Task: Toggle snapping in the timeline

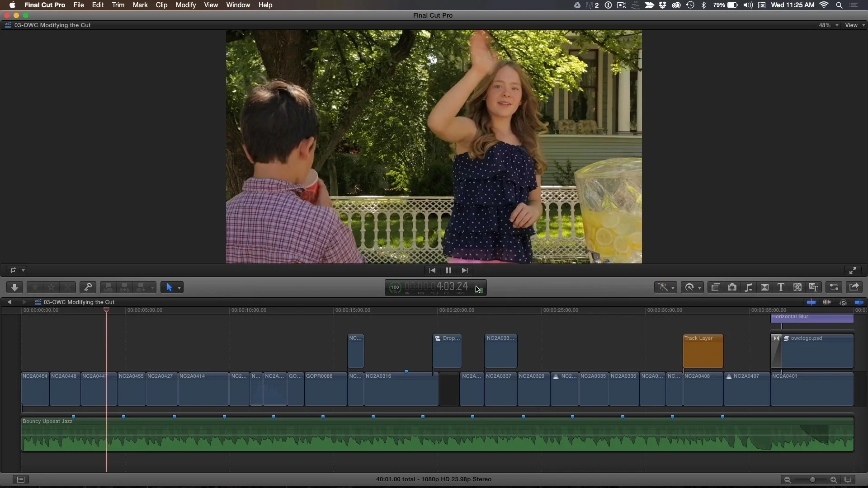Action: click(x=859, y=302)
